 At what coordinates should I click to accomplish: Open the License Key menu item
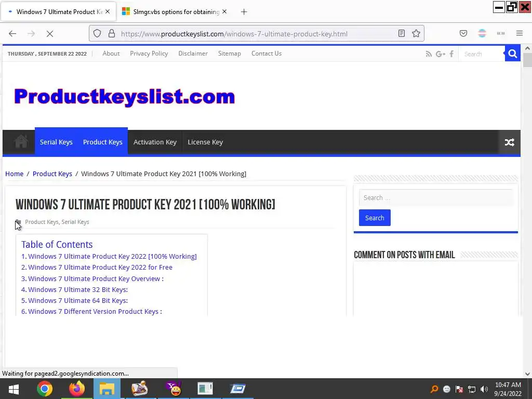click(205, 142)
